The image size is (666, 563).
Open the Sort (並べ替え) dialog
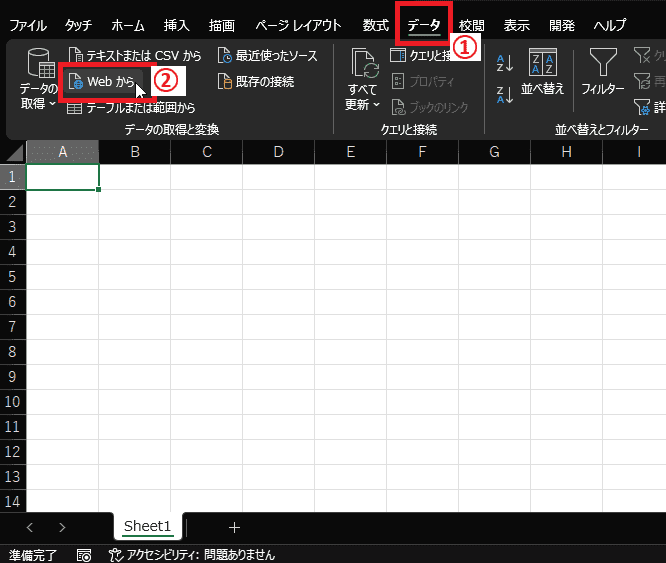[x=543, y=72]
